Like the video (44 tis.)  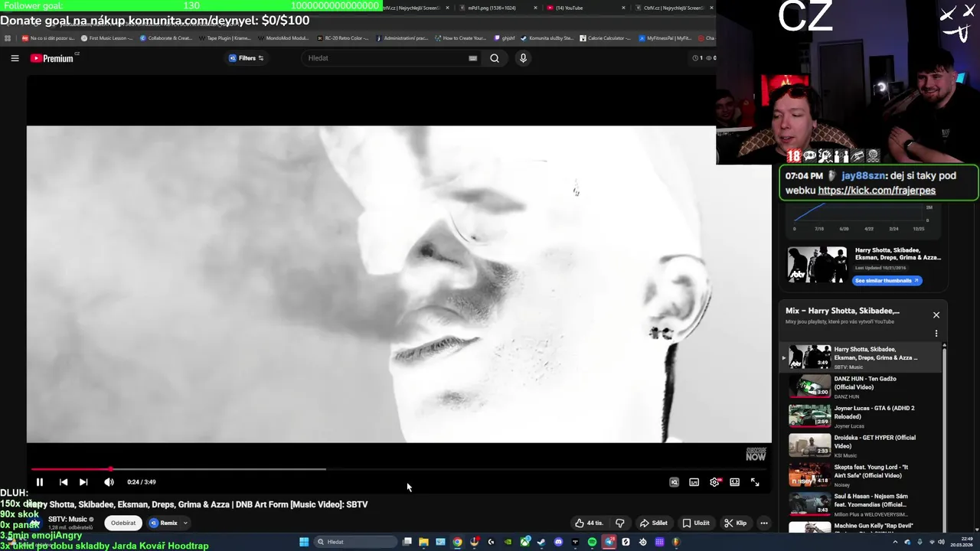click(x=589, y=523)
